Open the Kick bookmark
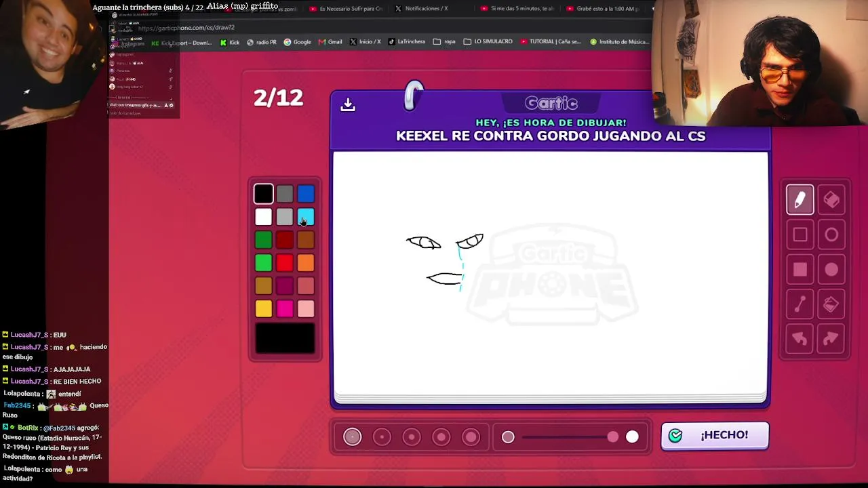The width and height of the screenshot is (868, 488). point(230,42)
